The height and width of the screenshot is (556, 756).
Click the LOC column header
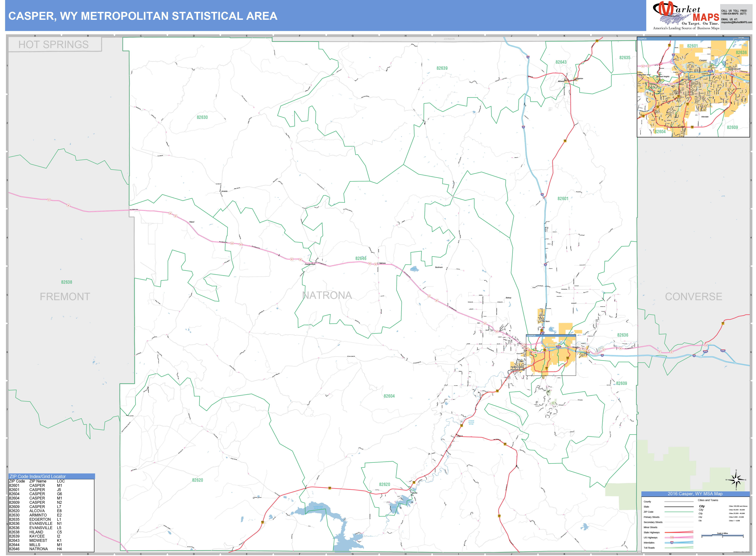tap(61, 481)
